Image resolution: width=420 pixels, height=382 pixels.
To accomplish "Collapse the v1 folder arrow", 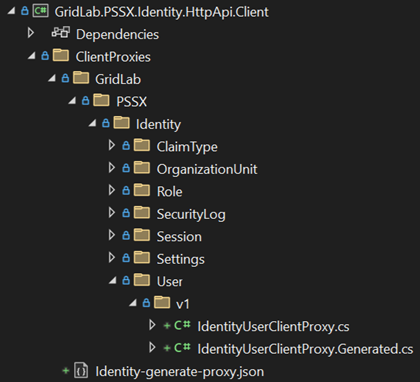I will 133,303.
